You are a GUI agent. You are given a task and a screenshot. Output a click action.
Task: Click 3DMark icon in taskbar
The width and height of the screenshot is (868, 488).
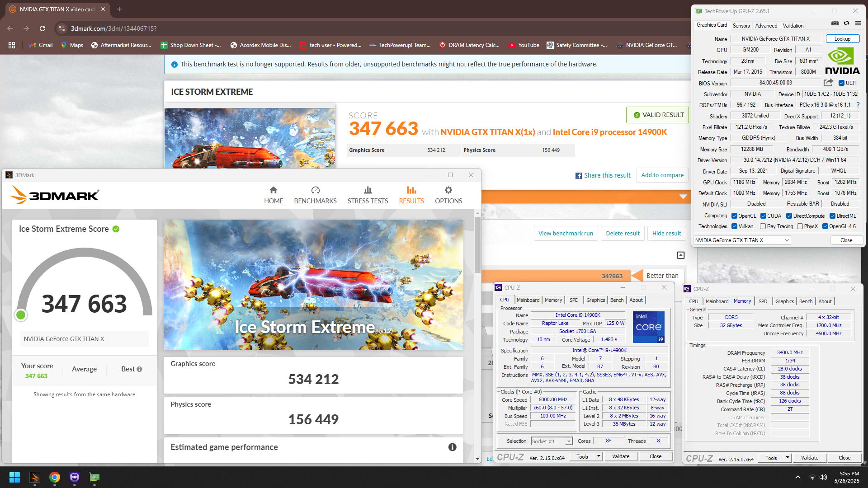pyautogui.click(x=35, y=477)
